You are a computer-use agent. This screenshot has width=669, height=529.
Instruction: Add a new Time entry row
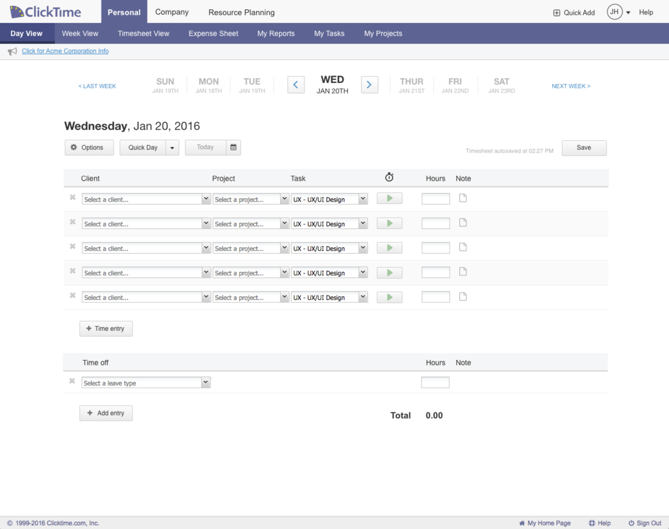[x=106, y=328]
